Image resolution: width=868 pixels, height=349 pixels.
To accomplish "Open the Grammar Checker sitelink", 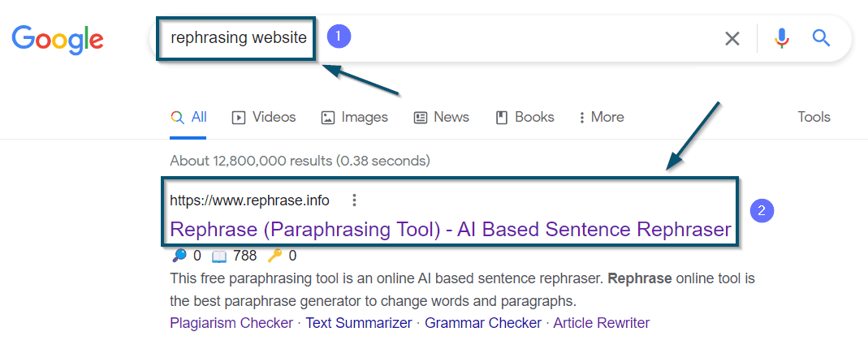I will pos(482,323).
